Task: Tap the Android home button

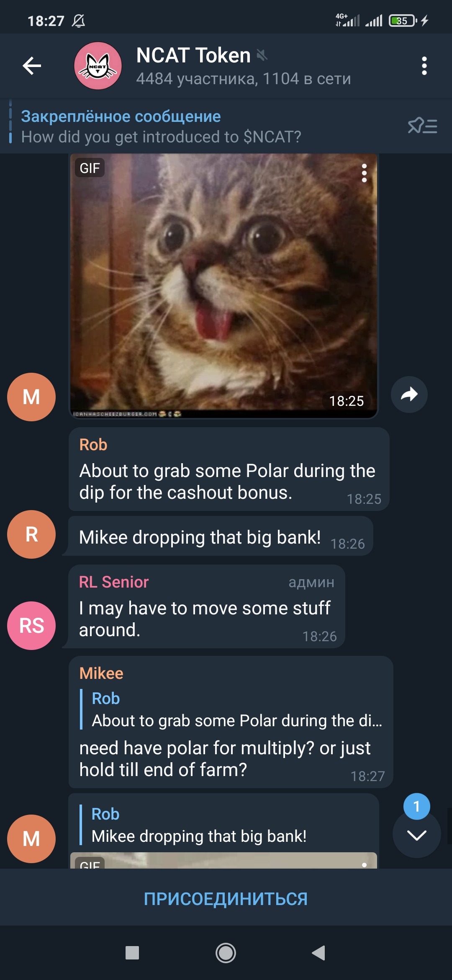Action: [x=226, y=953]
